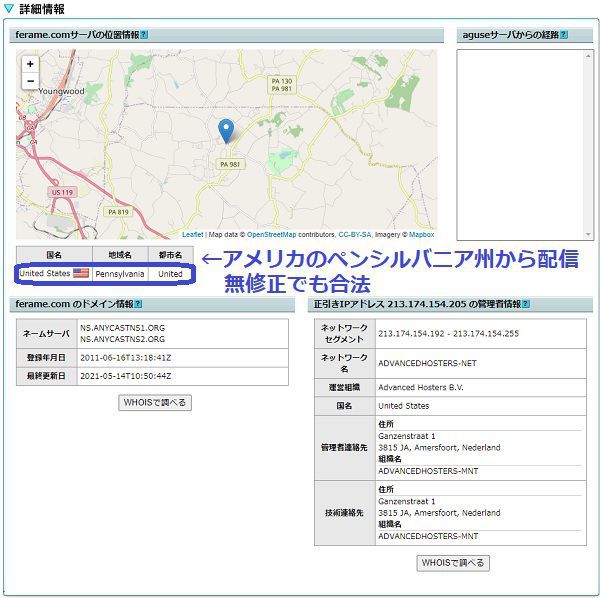
Task: Open the Mapbox imagery link
Action: [420, 234]
